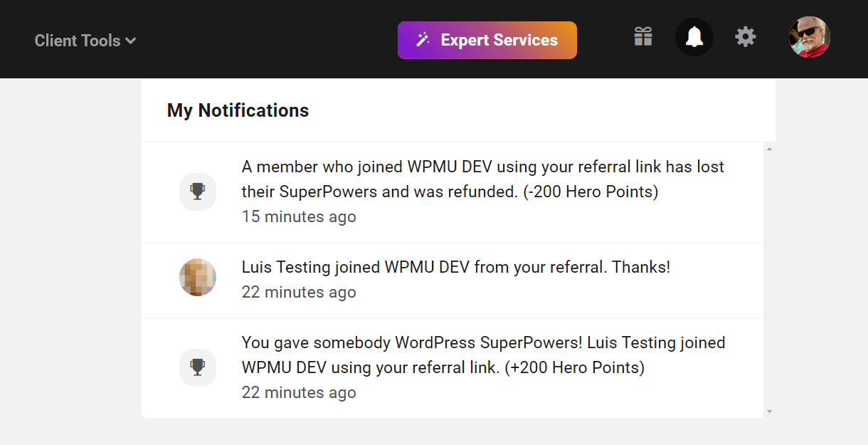Click the scrollbar down arrow
The height and width of the screenshot is (445, 868).
click(x=770, y=411)
